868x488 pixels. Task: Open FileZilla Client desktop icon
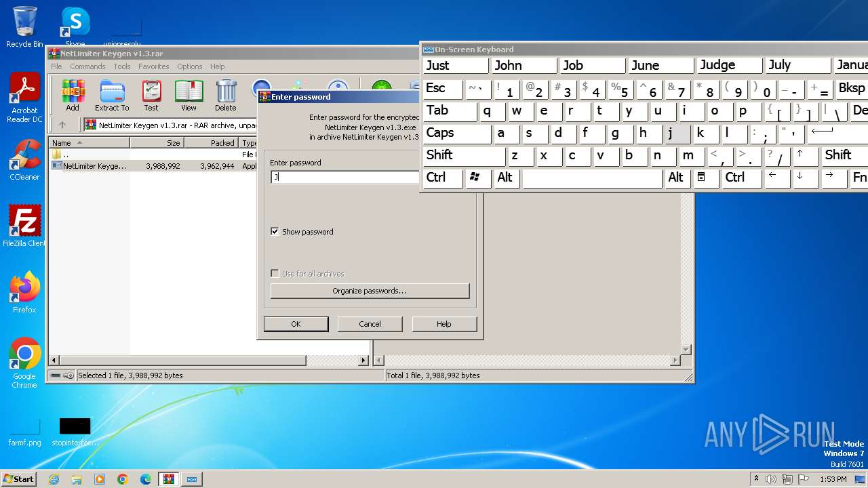(24, 226)
